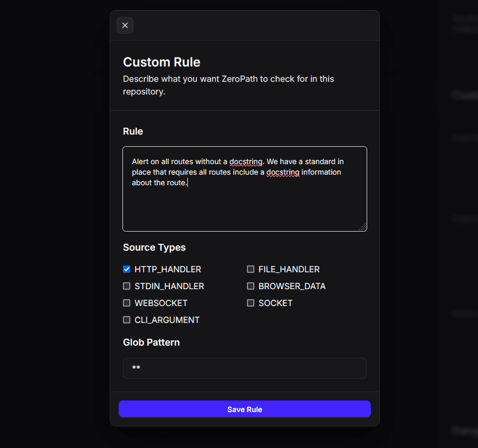Image resolution: width=478 pixels, height=448 pixels.
Task: Click the Source Types section label
Action: (x=154, y=247)
